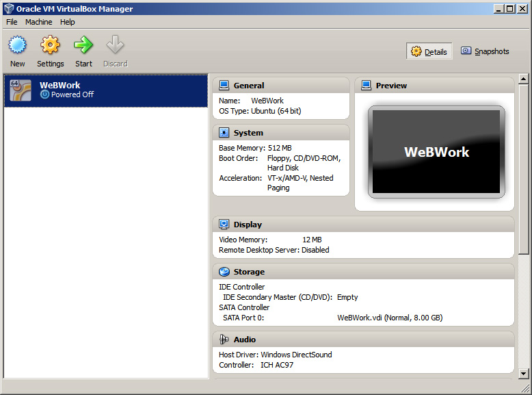Close the VirtualBox Manager window

click(522, 9)
